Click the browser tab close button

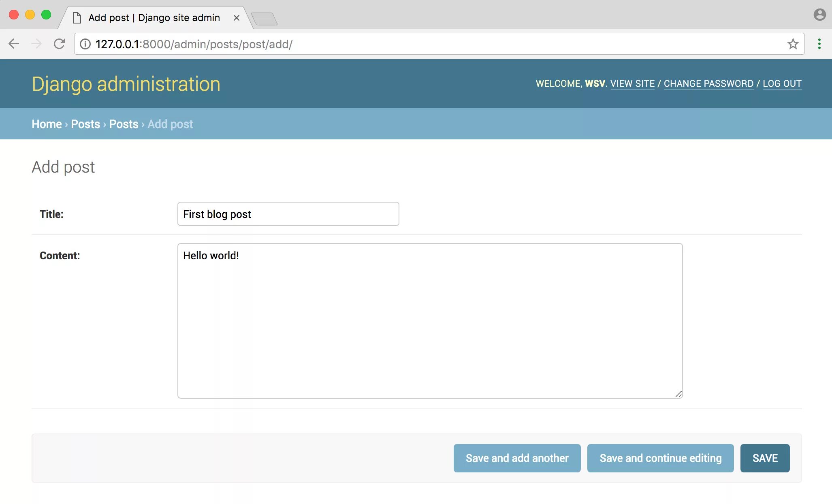click(237, 18)
